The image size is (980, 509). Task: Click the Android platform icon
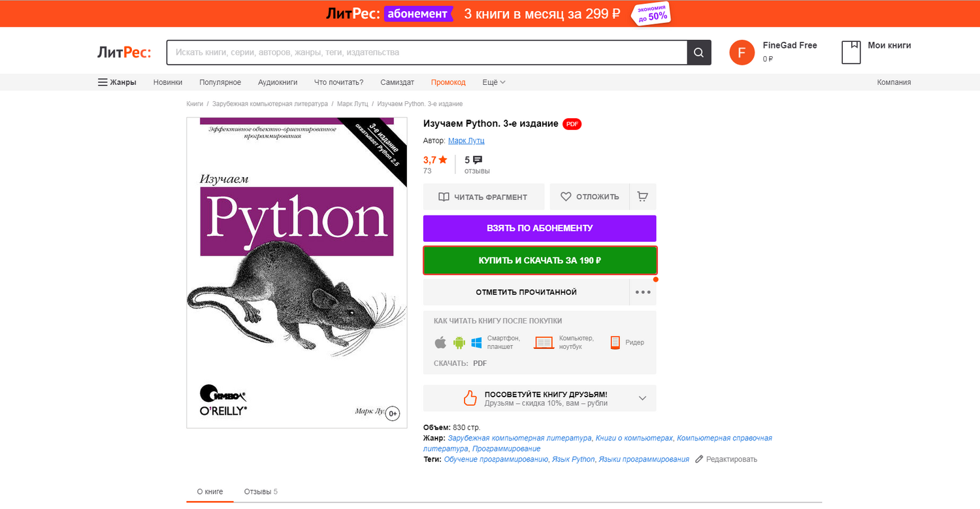coord(459,342)
